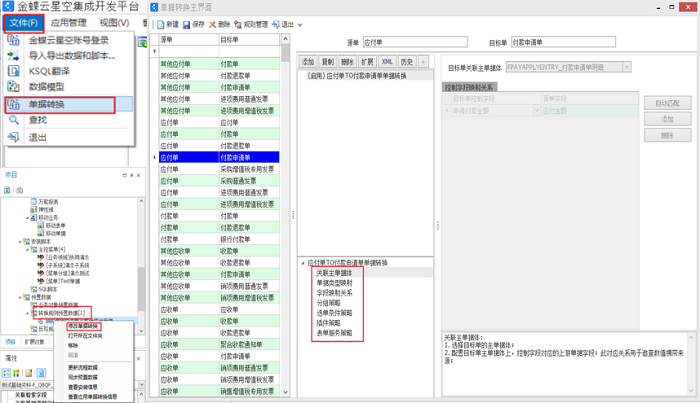
Task: Click the 历史 (History) button
Action: [x=408, y=62]
